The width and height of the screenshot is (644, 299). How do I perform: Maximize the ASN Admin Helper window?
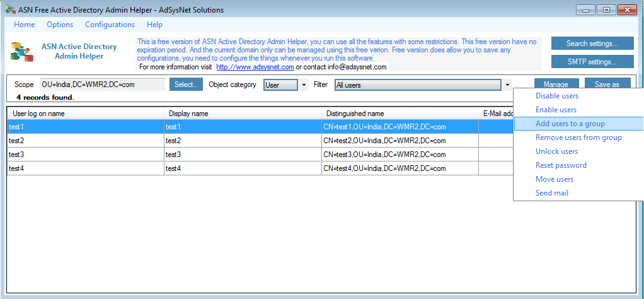tap(606, 9)
